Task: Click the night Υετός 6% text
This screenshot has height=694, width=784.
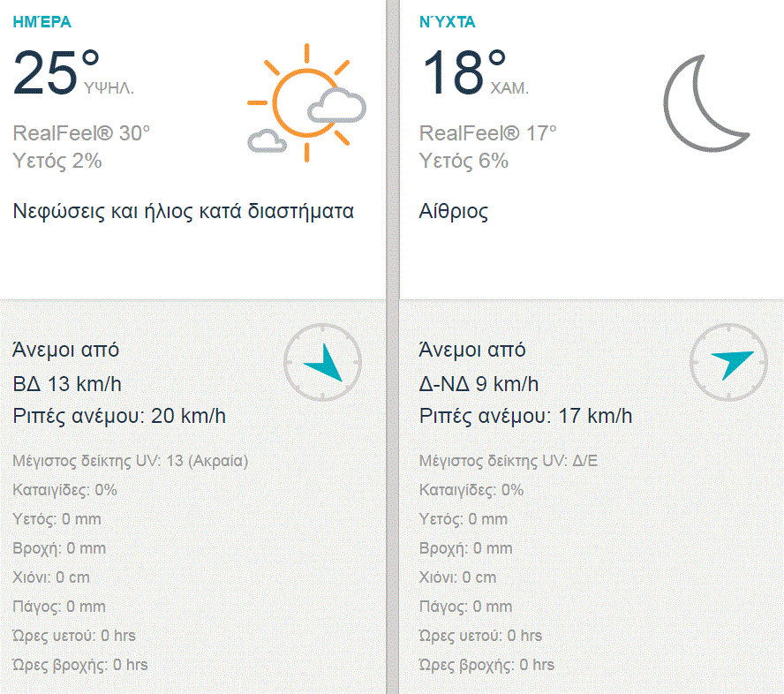Action: (x=464, y=161)
